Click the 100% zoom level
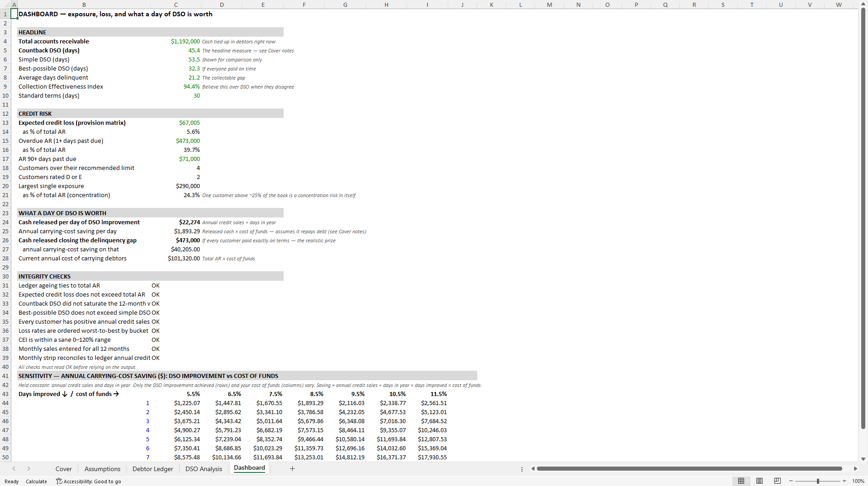The image size is (868, 486). pos(858,481)
